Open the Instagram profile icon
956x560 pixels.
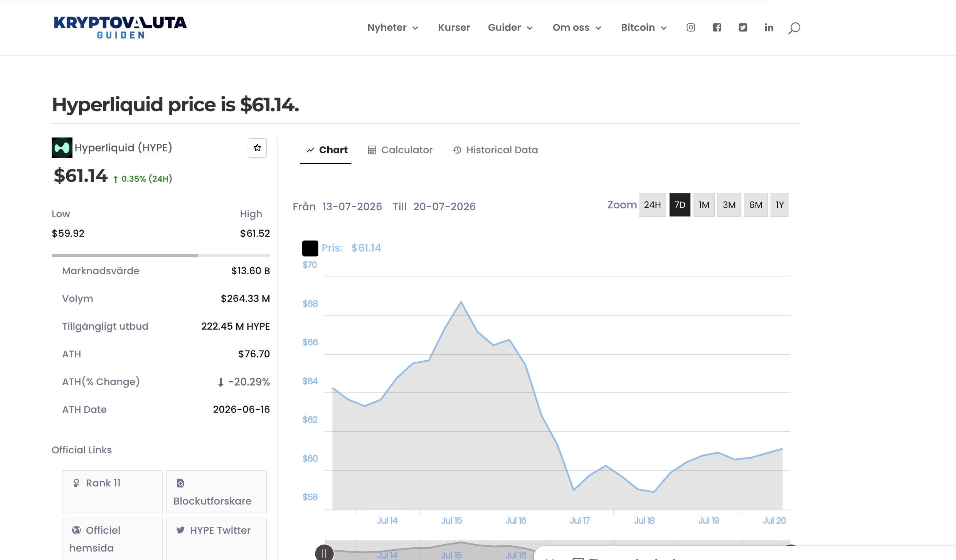click(691, 27)
